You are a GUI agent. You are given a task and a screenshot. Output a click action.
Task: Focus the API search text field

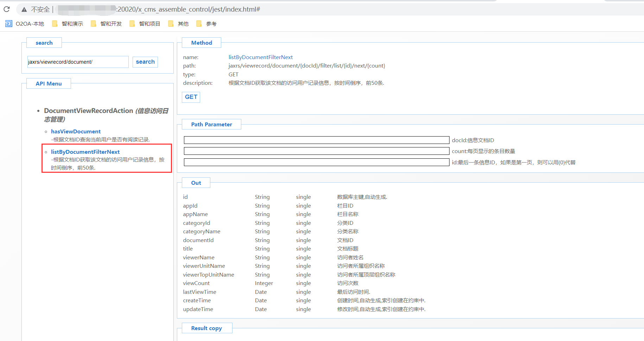click(78, 62)
